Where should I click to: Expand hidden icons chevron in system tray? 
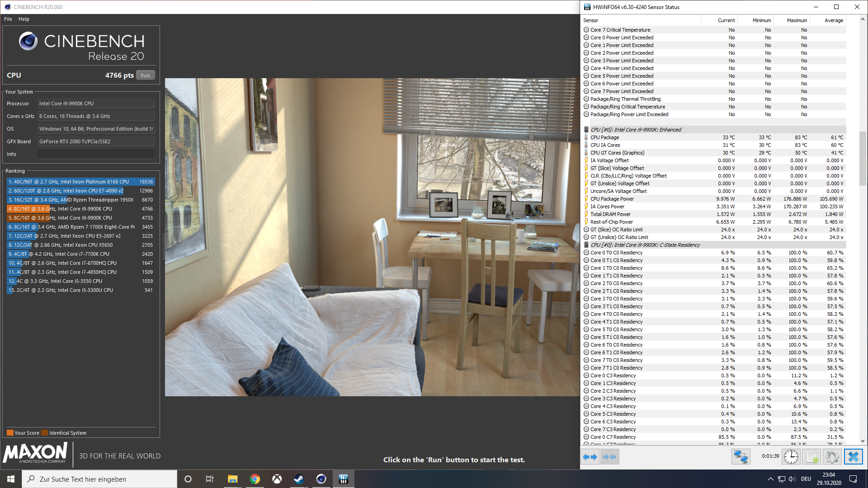click(x=770, y=479)
